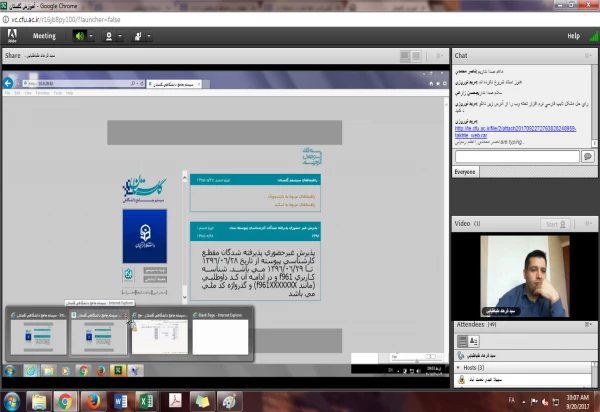Open the Meeting menu

coord(44,35)
